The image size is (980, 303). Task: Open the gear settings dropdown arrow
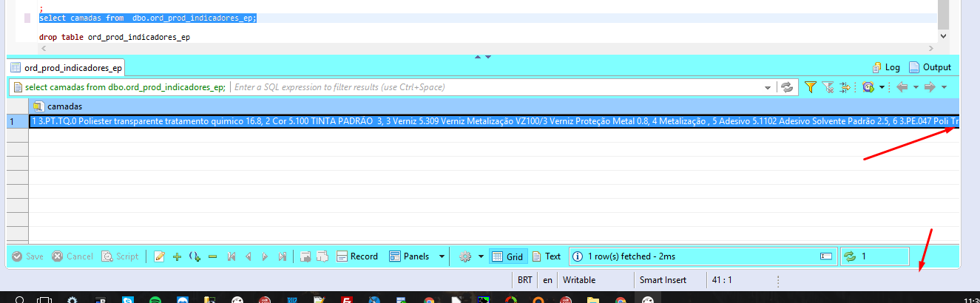pos(481,256)
